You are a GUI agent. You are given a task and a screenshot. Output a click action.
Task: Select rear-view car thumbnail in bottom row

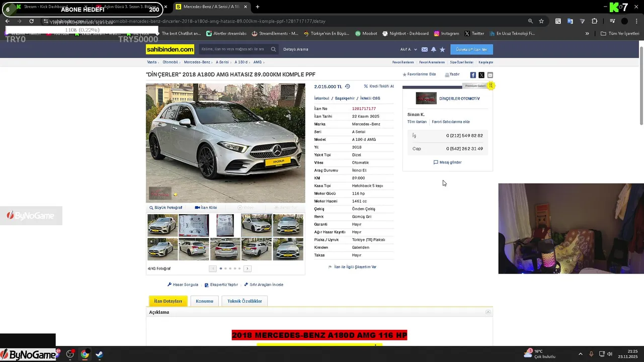[225, 249]
